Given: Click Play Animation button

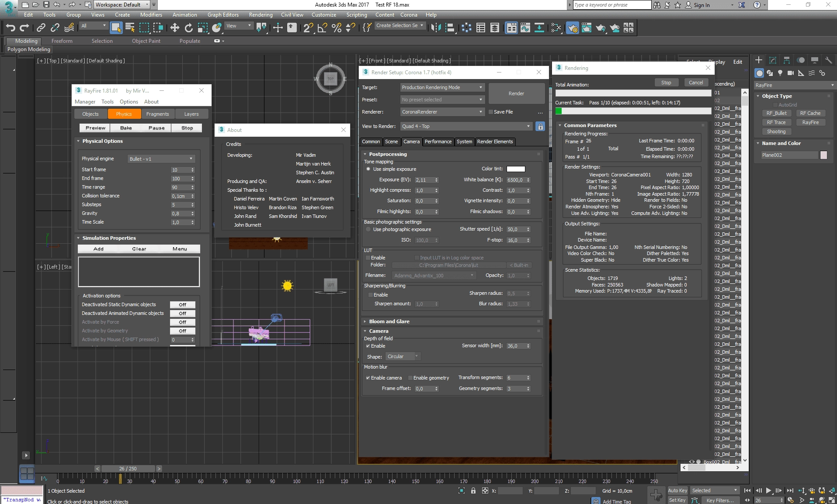Looking at the screenshot, I should (769, 490).
